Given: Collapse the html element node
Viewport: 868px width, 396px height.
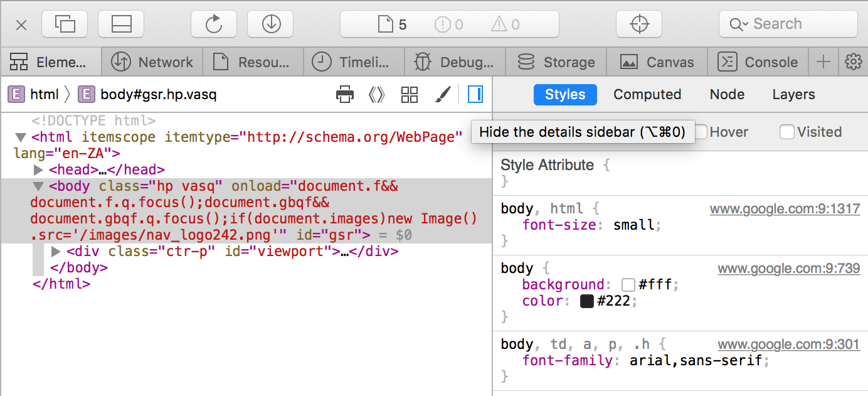Looking at the screenshot, I should coord(21,137).
